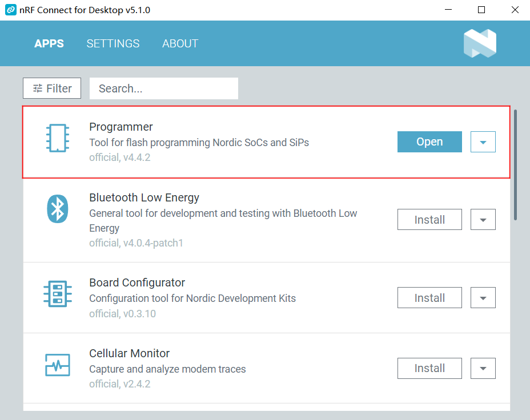Install the Cellular Monitor app
This screenshot has width=530, height=420.
click(429, 368)
